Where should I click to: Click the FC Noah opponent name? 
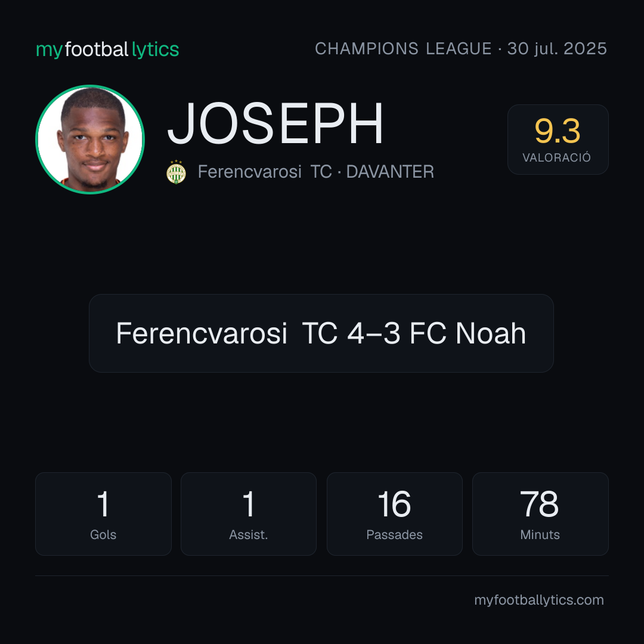pos(468,333)
